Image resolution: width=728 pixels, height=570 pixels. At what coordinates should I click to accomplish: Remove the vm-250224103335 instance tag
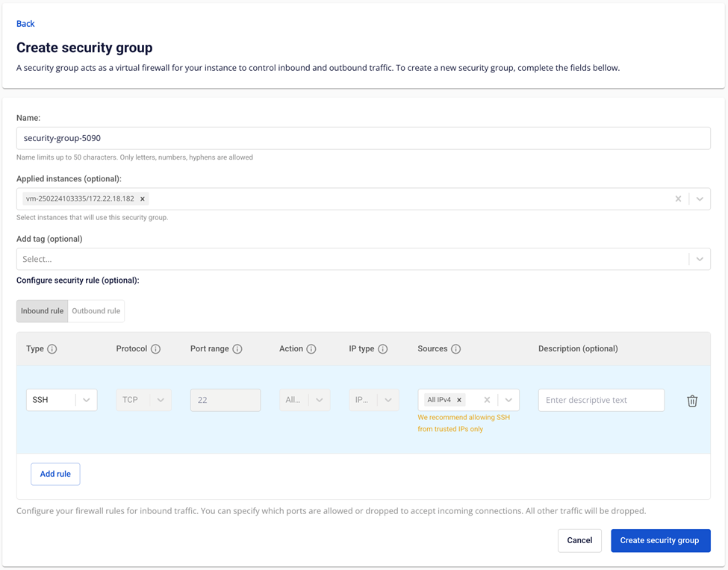click(143, 199)
